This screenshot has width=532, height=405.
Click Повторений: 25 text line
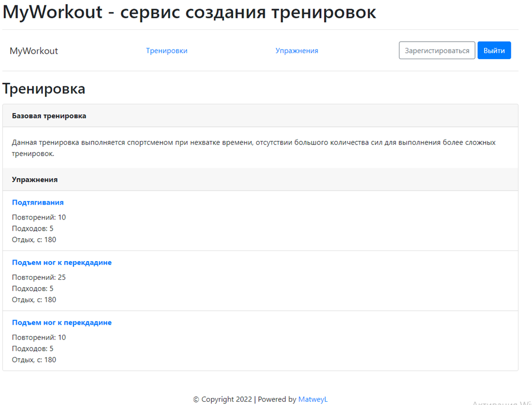(x=39, y=277)
